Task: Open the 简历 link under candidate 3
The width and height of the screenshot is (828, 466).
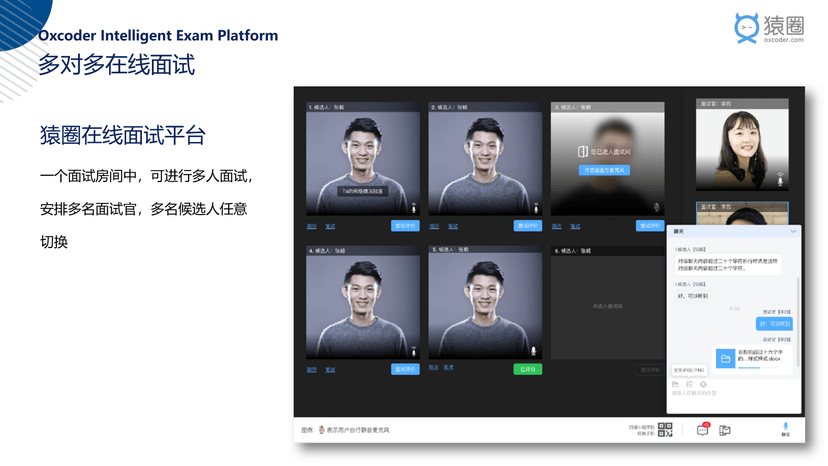Action: pos(557,226)
